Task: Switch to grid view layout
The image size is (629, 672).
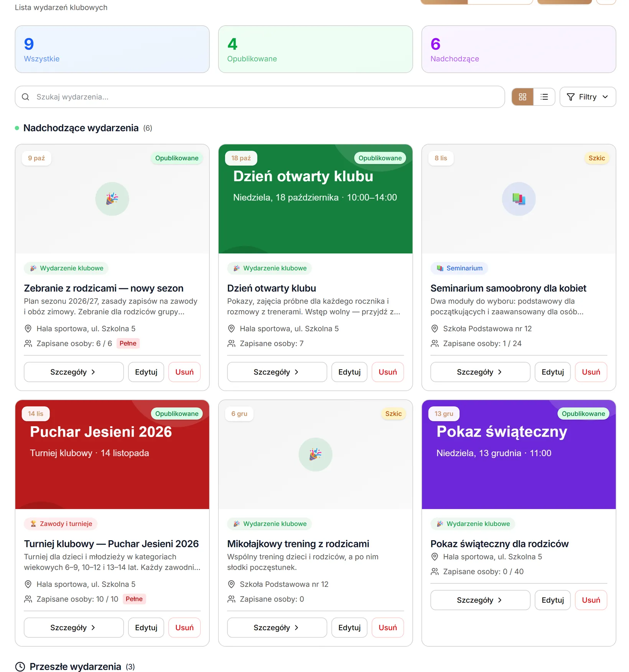Action: pos(522,97)
